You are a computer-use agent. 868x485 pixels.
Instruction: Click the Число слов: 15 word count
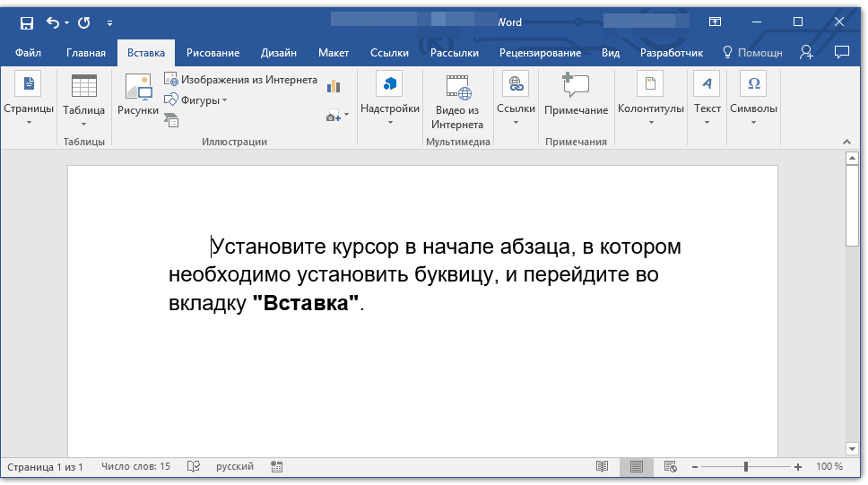point(135,467)
